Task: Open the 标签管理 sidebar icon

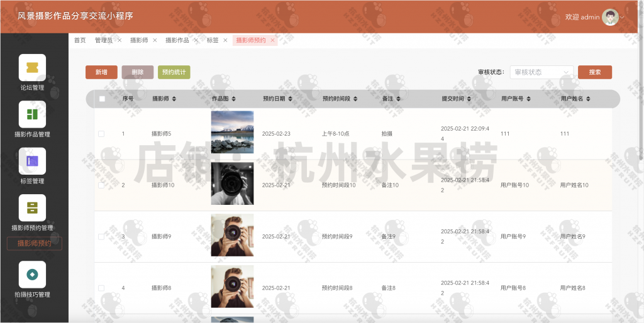Action: pyautogui.click(x=32, y=161)
